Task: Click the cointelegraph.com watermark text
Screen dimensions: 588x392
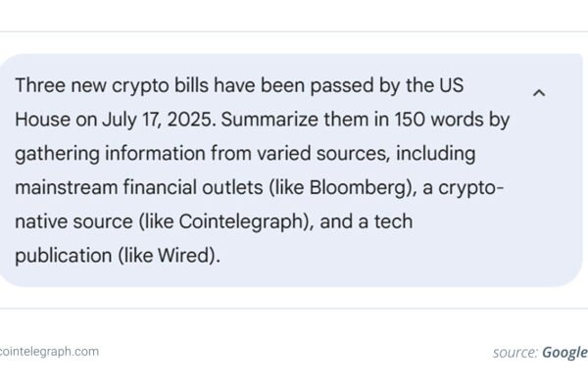Action: 49,352
